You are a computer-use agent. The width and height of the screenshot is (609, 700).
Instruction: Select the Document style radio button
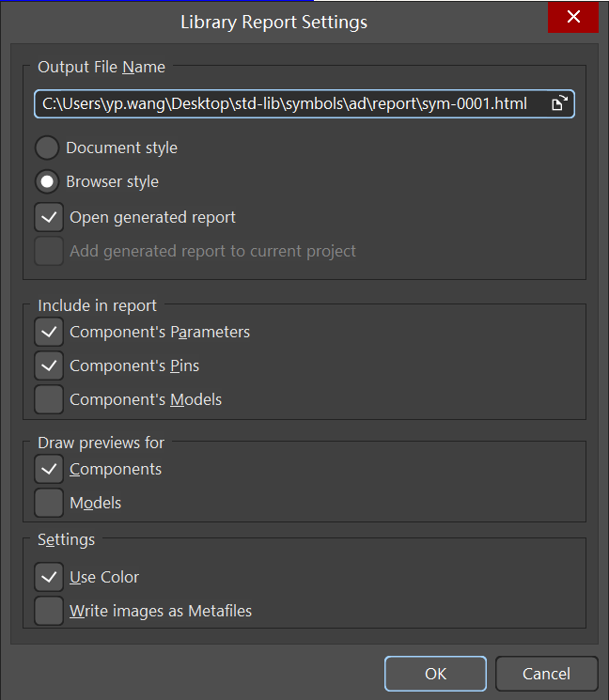(48, 148)
